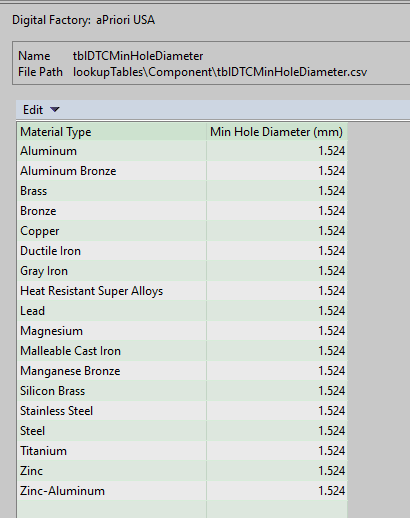Select the Lead diameter value
Viewport: 410px width, 518px height.
(x=331, y=311)
